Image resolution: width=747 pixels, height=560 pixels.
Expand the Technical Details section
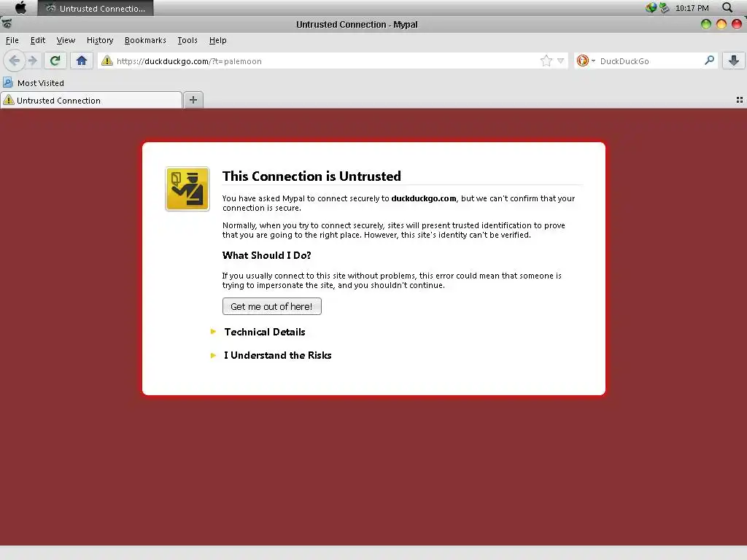[x=264, y=332]
